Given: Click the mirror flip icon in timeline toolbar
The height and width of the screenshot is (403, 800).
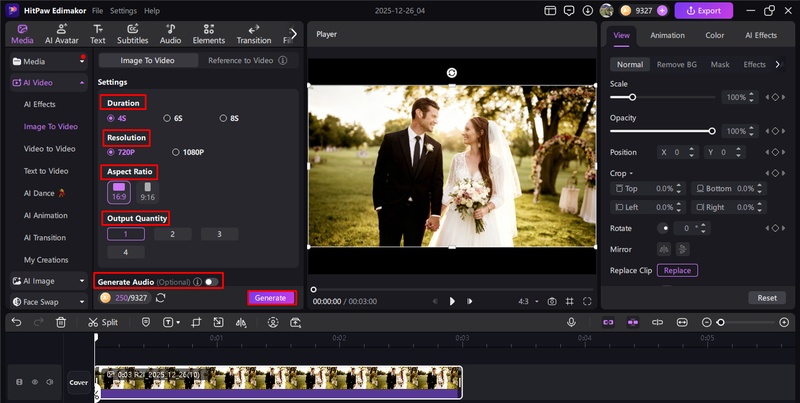Looking at the screenshot, I should coord(241,322).
